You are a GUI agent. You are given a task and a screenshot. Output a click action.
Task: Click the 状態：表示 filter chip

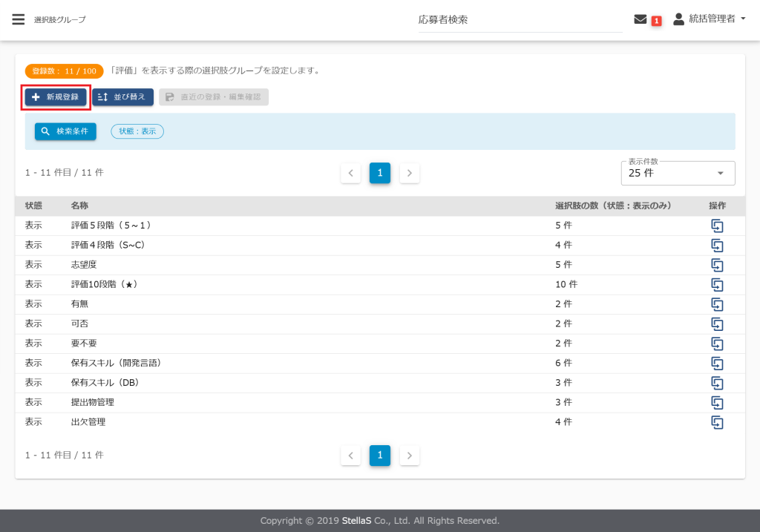[x=137, y=131]
